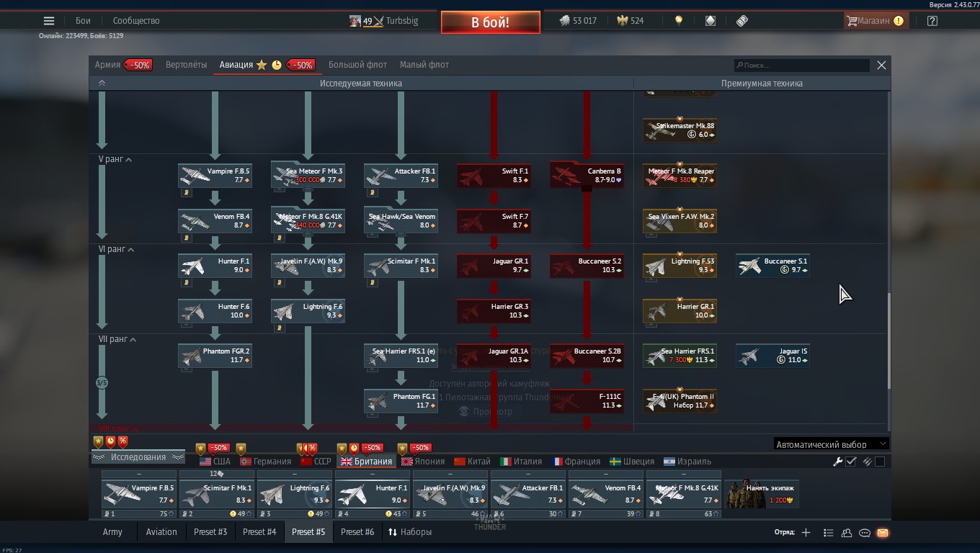Collapse the VII ранг section
This screenshot has width=980, height=553.
click(133, 339)
